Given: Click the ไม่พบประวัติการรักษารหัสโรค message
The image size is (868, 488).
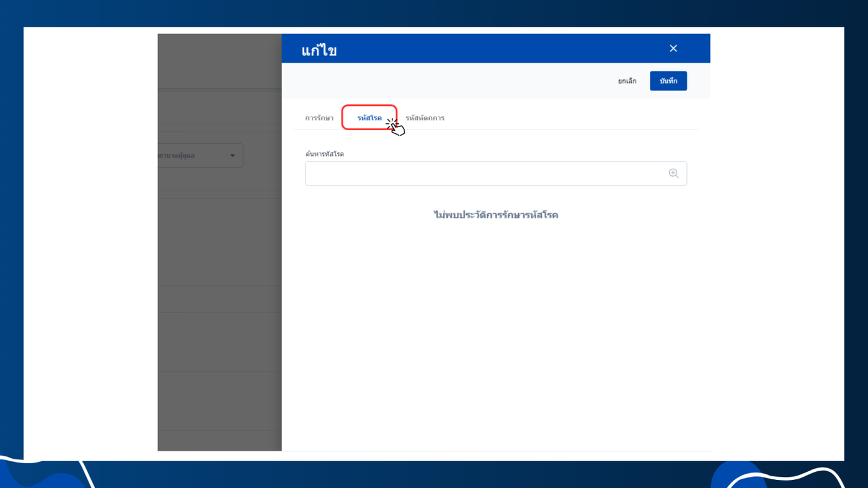Looking at the screenshot, I should (496, 215).
